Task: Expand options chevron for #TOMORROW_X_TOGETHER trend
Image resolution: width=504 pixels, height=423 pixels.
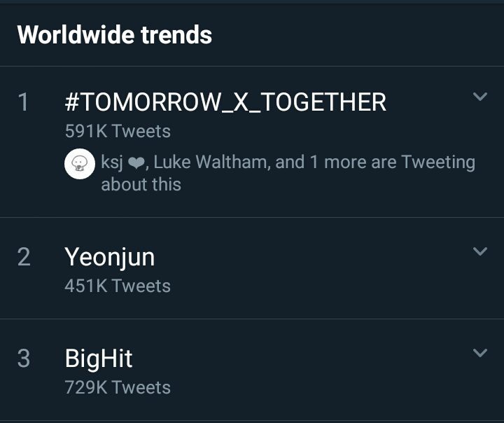Action: click(480, 96)
